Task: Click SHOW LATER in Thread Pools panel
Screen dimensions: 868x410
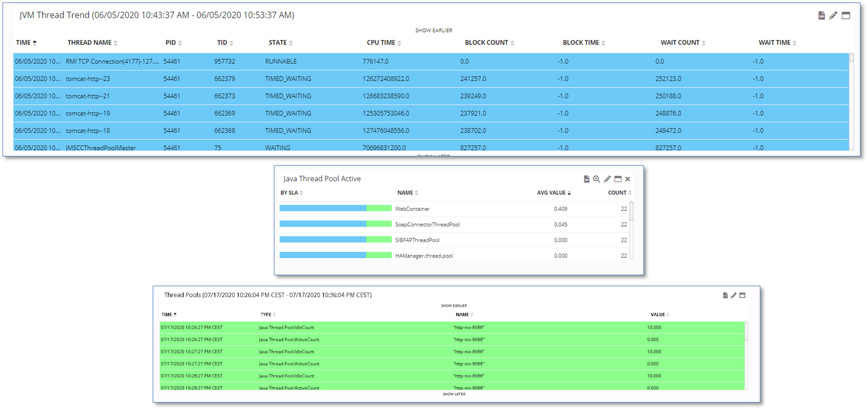Action: click(x=454, y=394)
